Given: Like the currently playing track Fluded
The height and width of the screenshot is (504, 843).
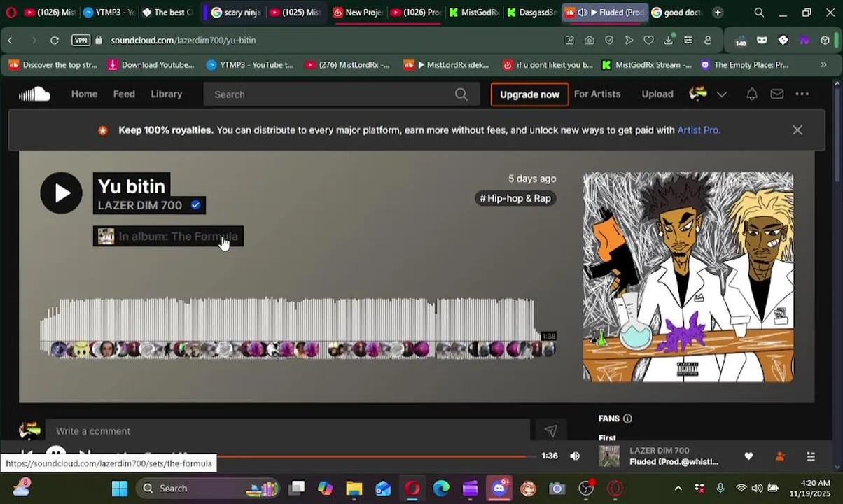Looking at the screenshot, I should click(748, 456).
